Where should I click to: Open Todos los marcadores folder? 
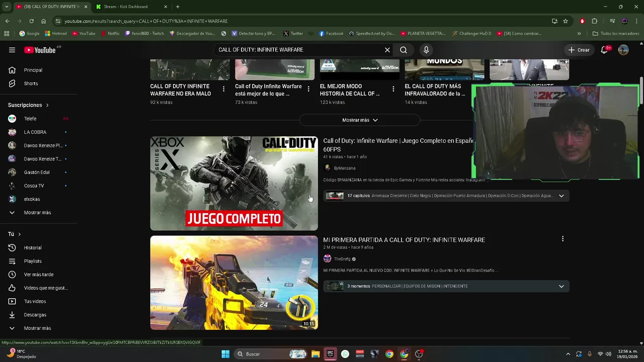pos(616,34)
